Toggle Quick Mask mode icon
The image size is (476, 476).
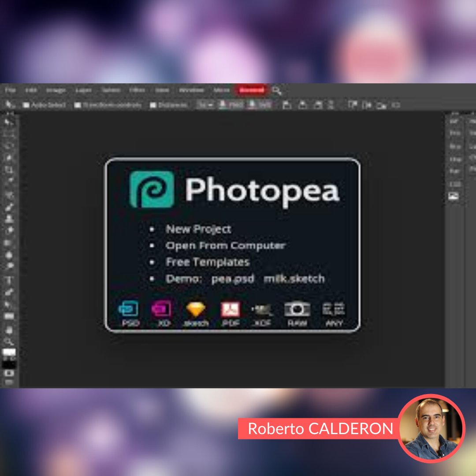pyautogui.click(x=9, y=373)
